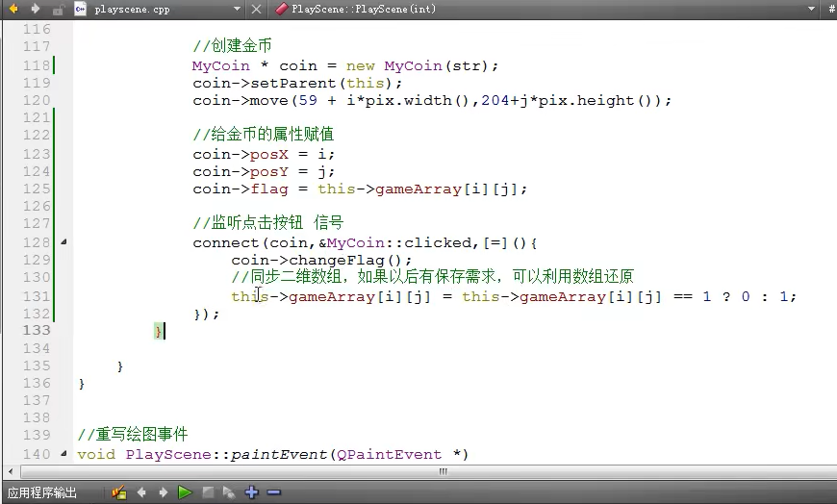The width and height of the screenshot is (837, 504).
Task: Clear the application output pane
Action: click(x=118, y=492)
